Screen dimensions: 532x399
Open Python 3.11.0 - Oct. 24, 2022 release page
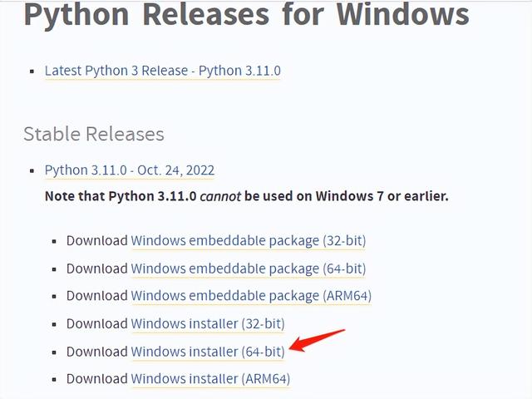[x=129, y=170]
